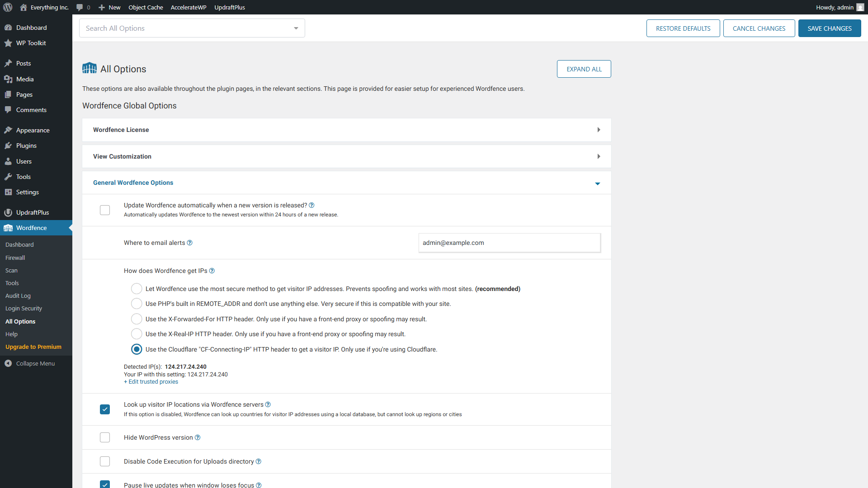
Task: Click the Cancel Changes button
Action: point(759,28)
